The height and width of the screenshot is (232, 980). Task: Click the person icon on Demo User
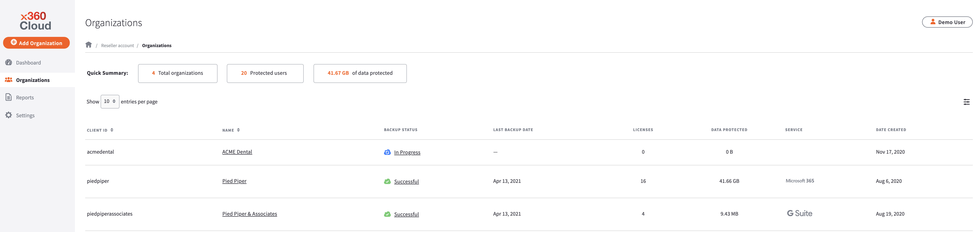coord(933,22)
